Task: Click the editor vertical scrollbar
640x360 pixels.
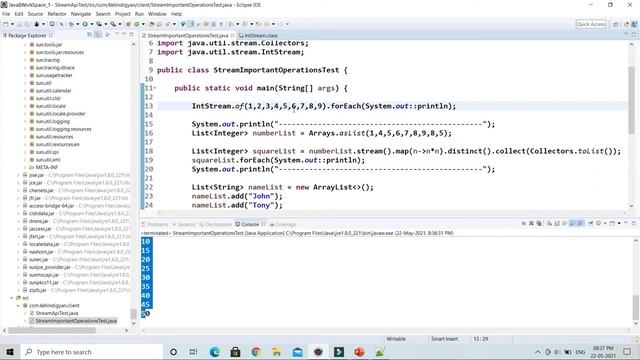Action: 632,100
